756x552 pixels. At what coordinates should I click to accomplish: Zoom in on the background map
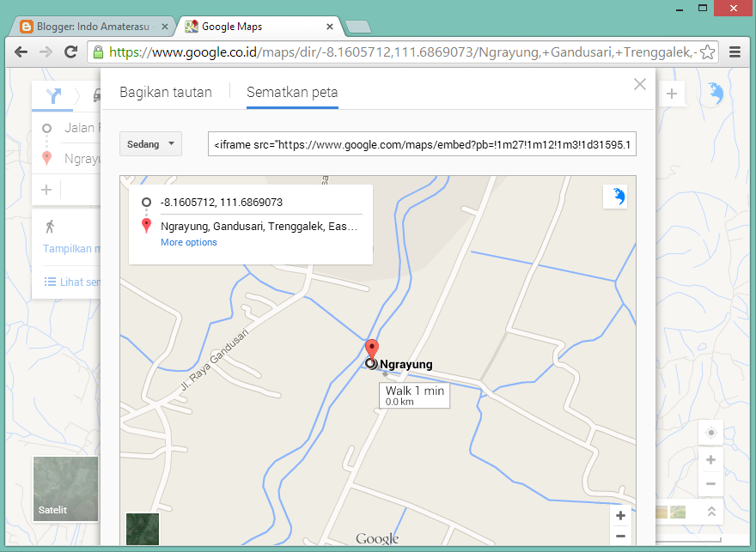(x=710, y=460)
